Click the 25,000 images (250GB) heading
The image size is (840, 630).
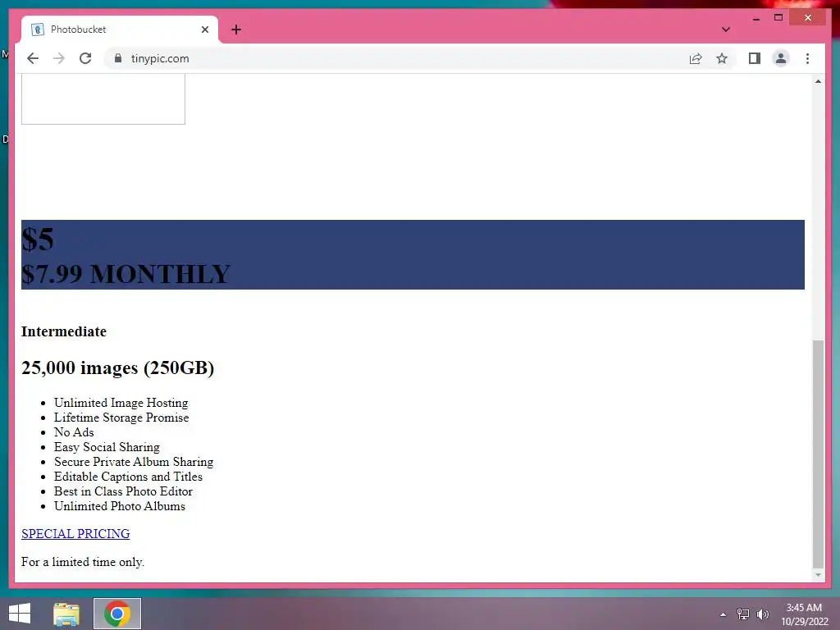coord(118,368)
